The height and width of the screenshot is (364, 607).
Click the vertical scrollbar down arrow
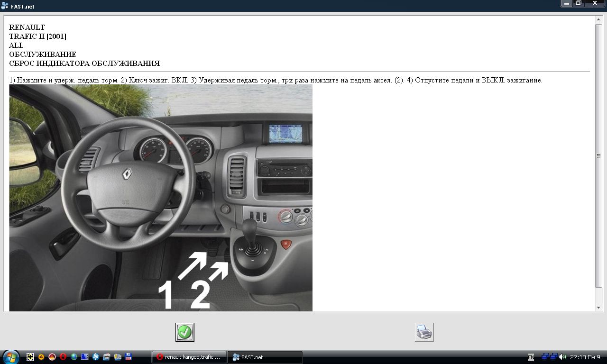598,308
